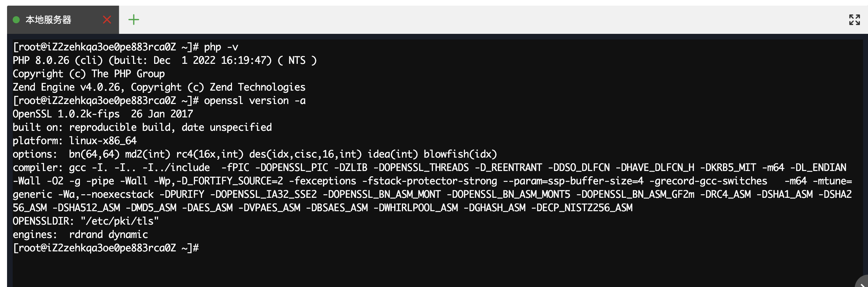The height and width of the screenshot is (287, 868).
Task: Click the 'engines: rdrand dynamic' line
Action: [80, 234]
